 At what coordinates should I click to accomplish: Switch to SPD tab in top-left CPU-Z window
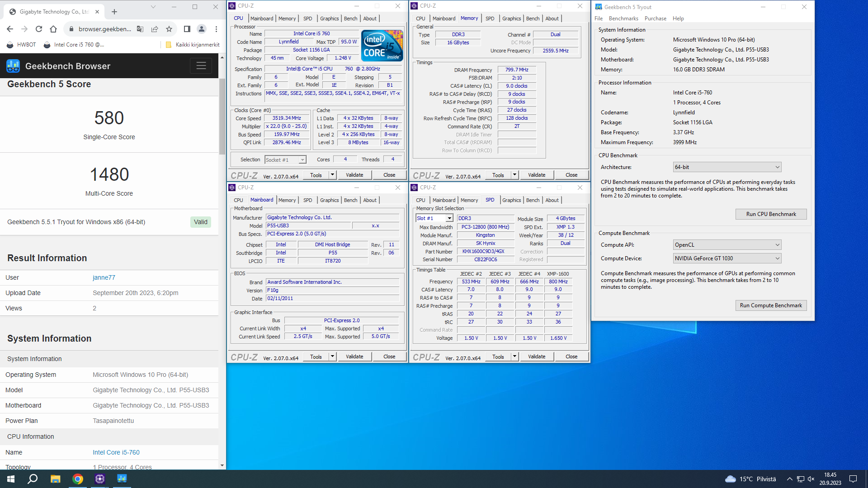coord(308,19)
